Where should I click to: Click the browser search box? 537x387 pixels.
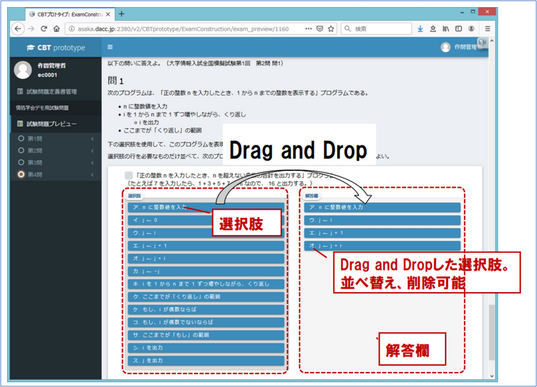pos(377,29)
